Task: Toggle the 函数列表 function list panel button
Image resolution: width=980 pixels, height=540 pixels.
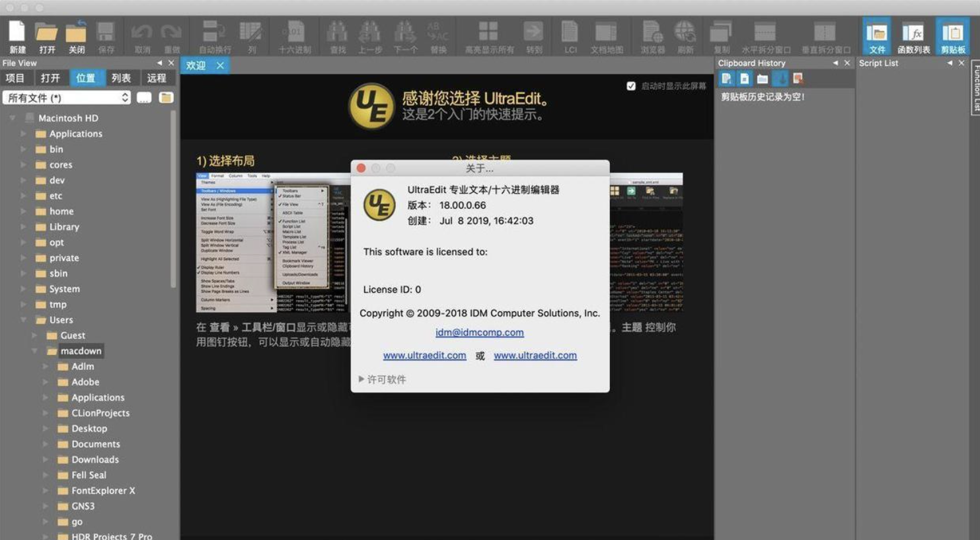Action: pos(913,36)
